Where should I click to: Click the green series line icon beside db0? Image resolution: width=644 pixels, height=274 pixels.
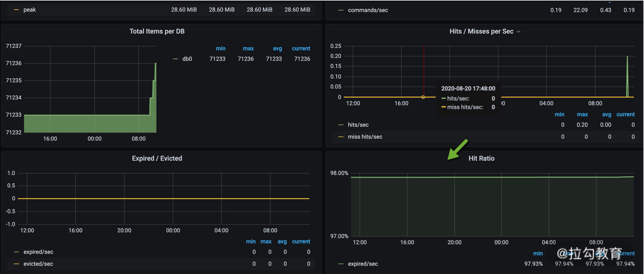pos(175,59)
